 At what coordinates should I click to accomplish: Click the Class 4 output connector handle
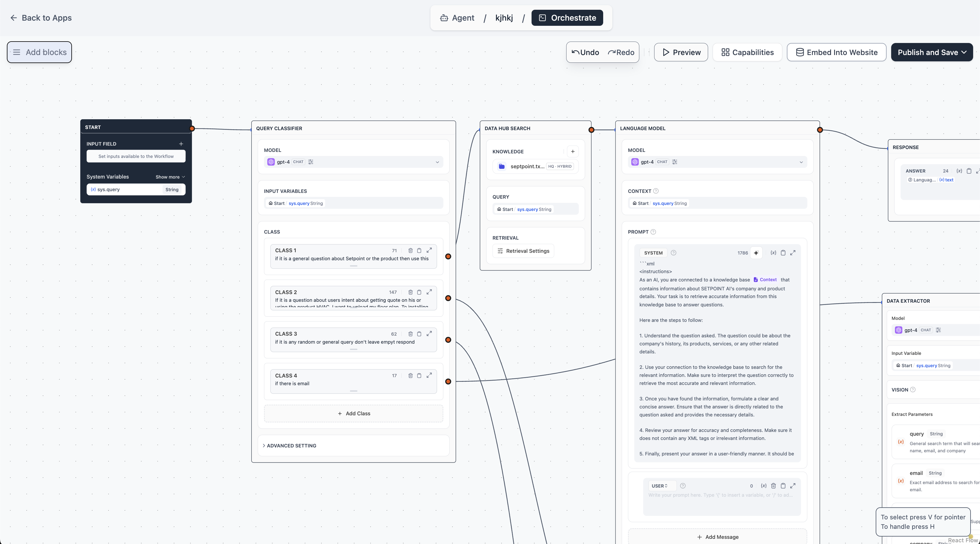click(x=448, y=381)
